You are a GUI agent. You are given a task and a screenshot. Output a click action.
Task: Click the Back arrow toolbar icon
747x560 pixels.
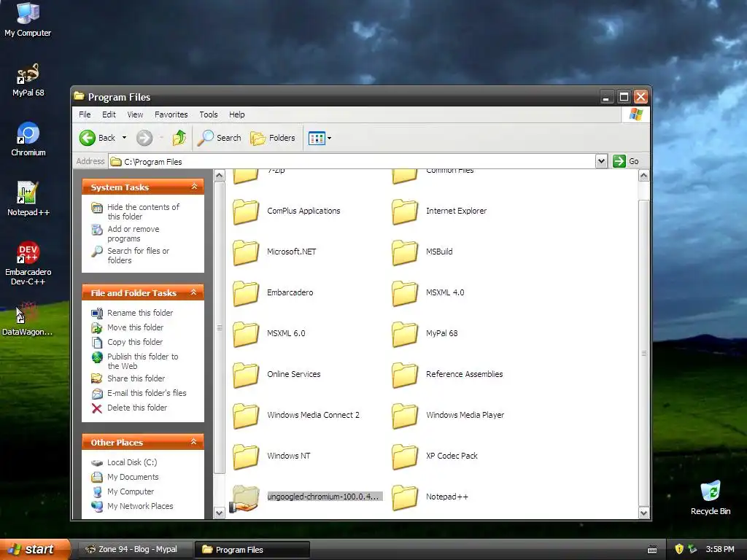88,138
